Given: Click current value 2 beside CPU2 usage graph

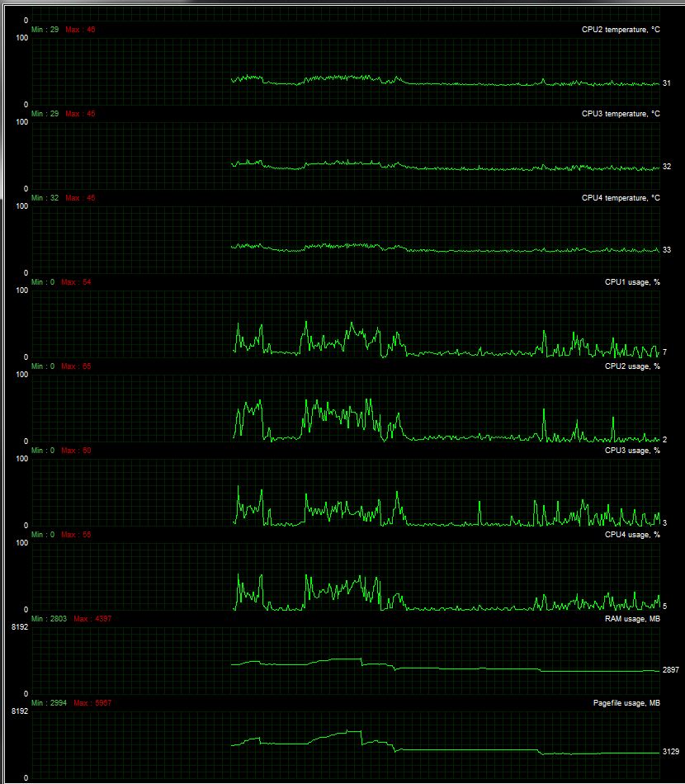Looking at the screenshot, I should tap(664, 440).
